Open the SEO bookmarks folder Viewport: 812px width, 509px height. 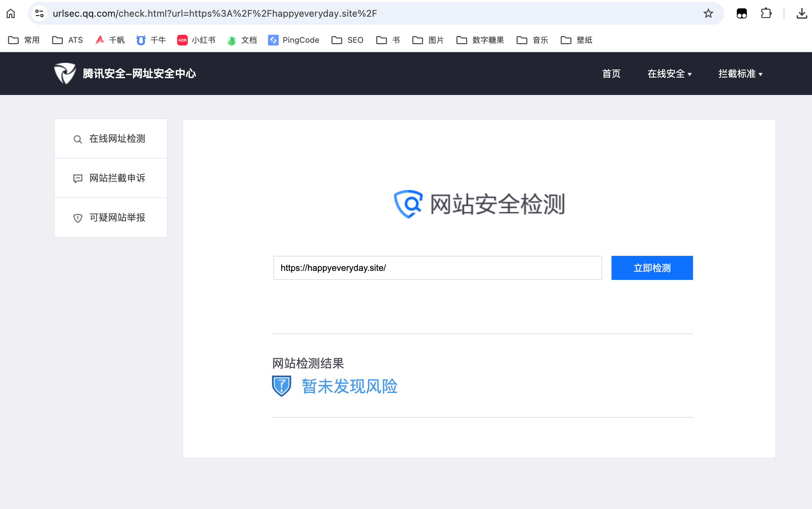348,40
